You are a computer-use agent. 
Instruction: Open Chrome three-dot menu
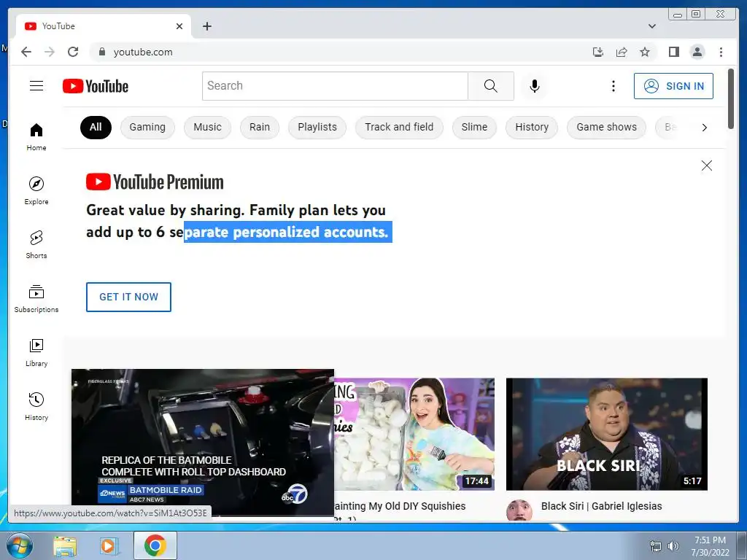click(x=721, y=52)
